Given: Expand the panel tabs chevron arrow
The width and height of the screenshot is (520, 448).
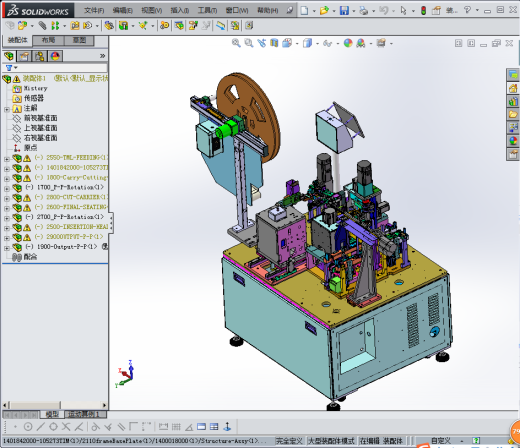Looking at the screenshot, I should (x=102, y=56).
